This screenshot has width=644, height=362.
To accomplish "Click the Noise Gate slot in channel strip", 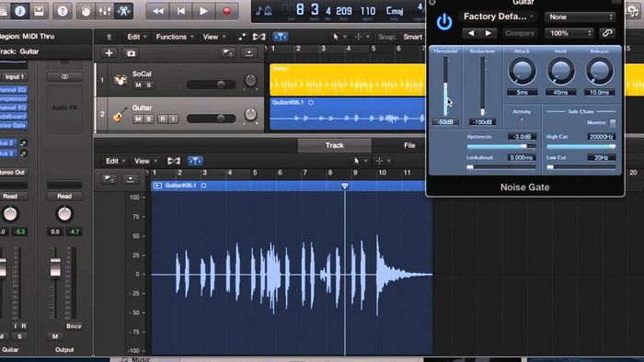I will 14,126.
